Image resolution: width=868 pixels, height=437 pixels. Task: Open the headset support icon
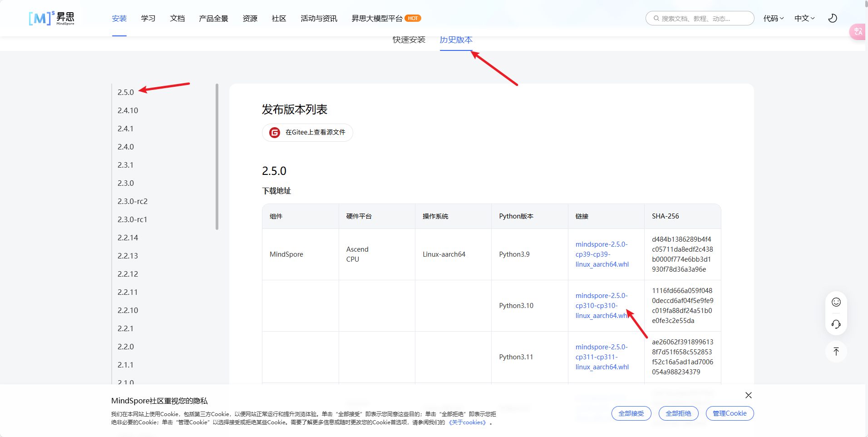pos(836,324)
